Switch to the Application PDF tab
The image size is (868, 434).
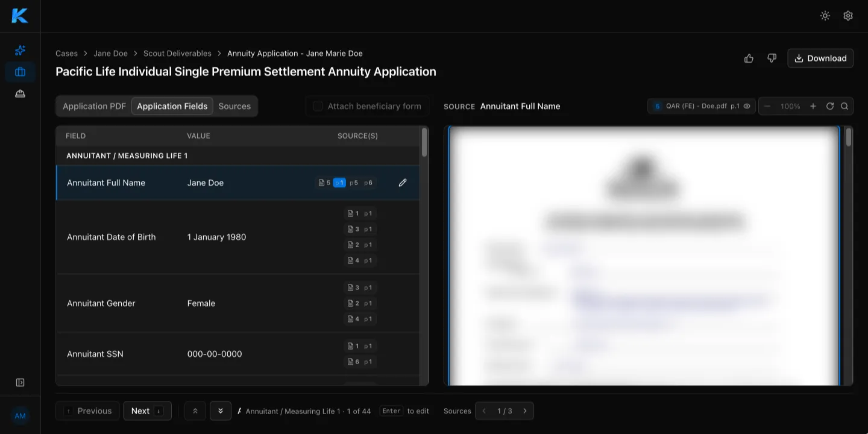94,106
